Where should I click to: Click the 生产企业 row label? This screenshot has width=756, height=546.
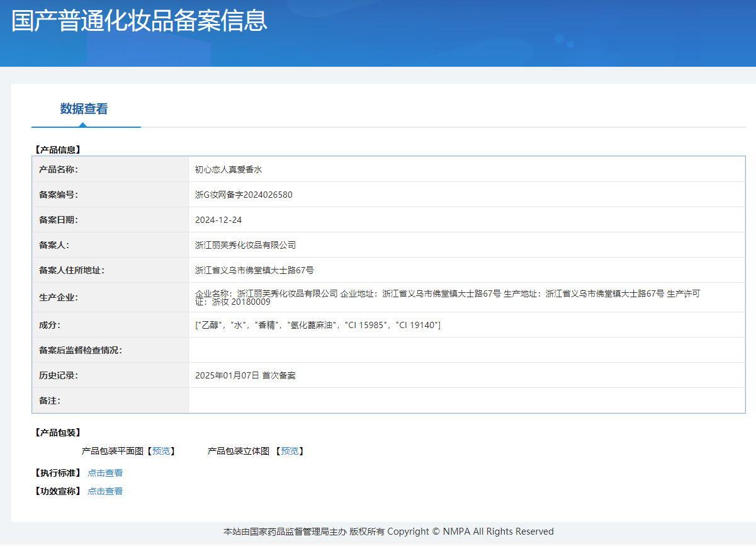coord(59,297)
